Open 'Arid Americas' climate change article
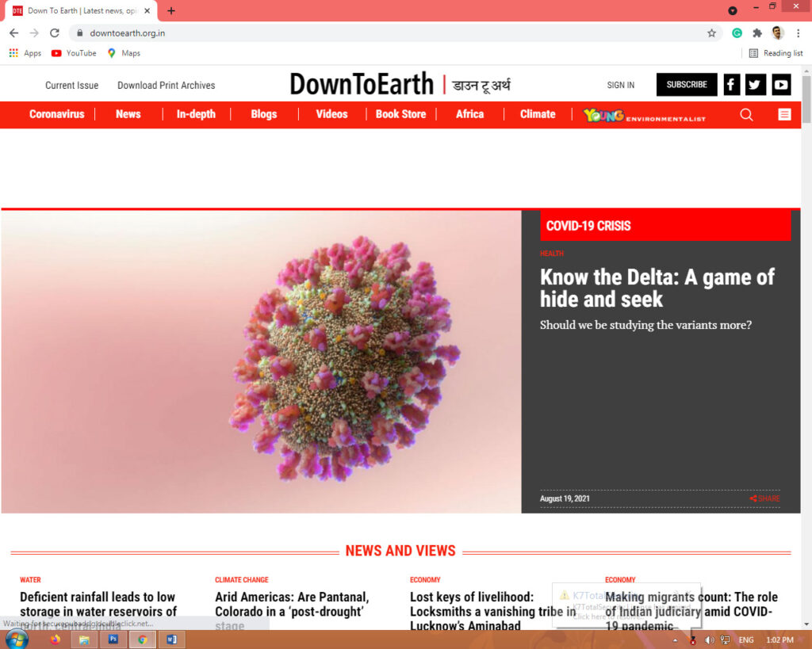Image resolution: width=812 pixels, height=649 pixels. [292, 611]
